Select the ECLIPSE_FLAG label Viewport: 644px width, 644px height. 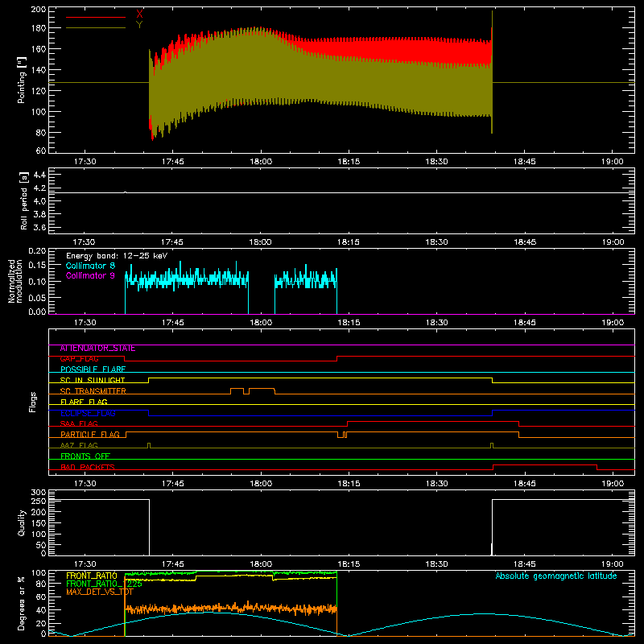(x=88, y=413)
